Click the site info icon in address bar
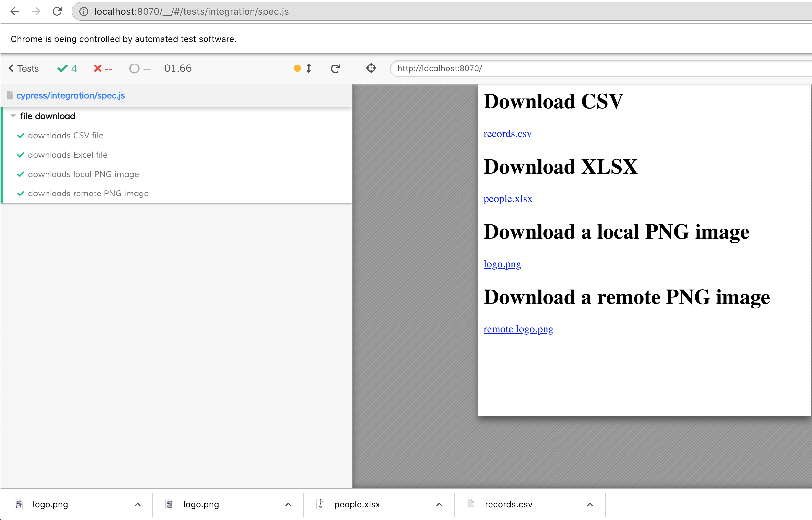This screenshot has width=812, height=520. [x=84, y=12]
